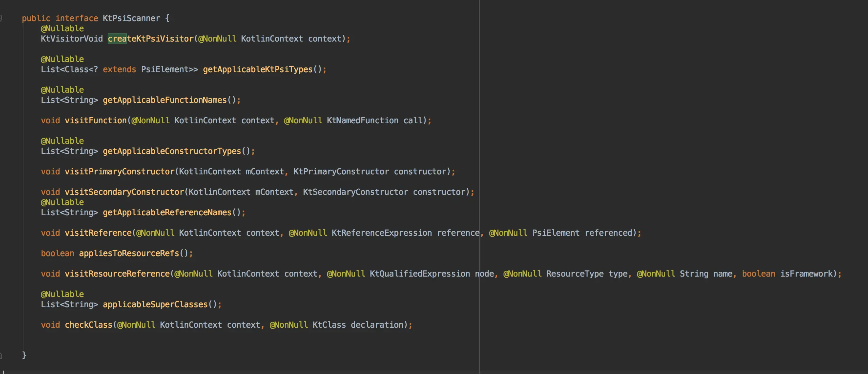Click the visitFunction method name

[96, 121]
